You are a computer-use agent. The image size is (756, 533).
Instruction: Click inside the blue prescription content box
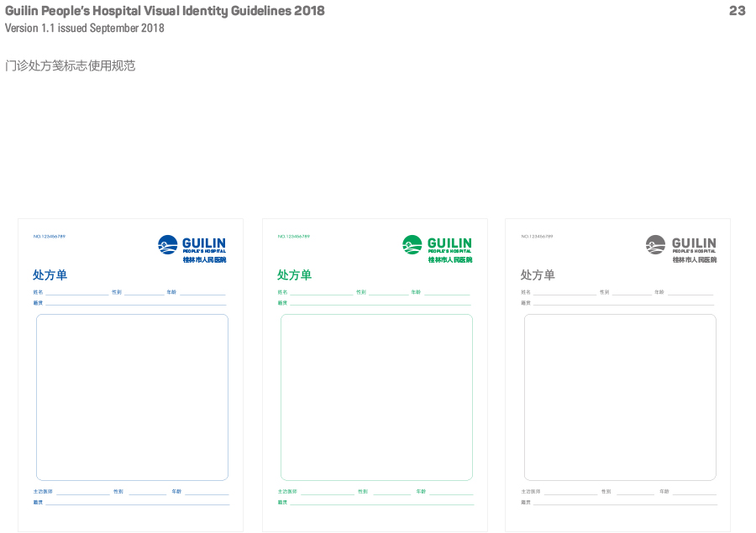(x=132, y=397)
